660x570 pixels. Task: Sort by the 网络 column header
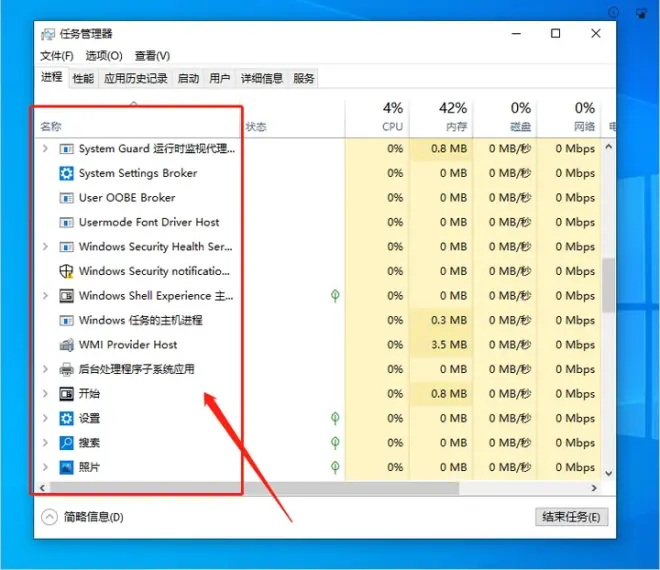(x=569, y=120)
